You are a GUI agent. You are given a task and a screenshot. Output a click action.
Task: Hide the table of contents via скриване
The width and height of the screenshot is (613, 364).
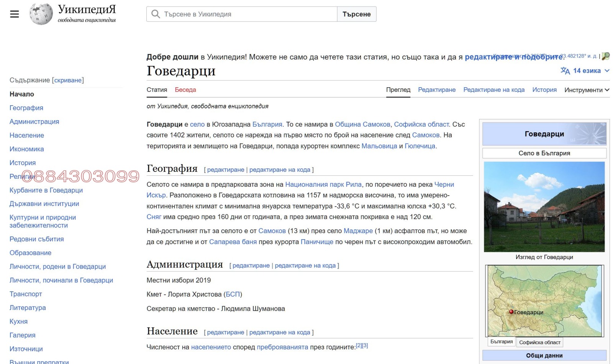[x=68, y=80]
